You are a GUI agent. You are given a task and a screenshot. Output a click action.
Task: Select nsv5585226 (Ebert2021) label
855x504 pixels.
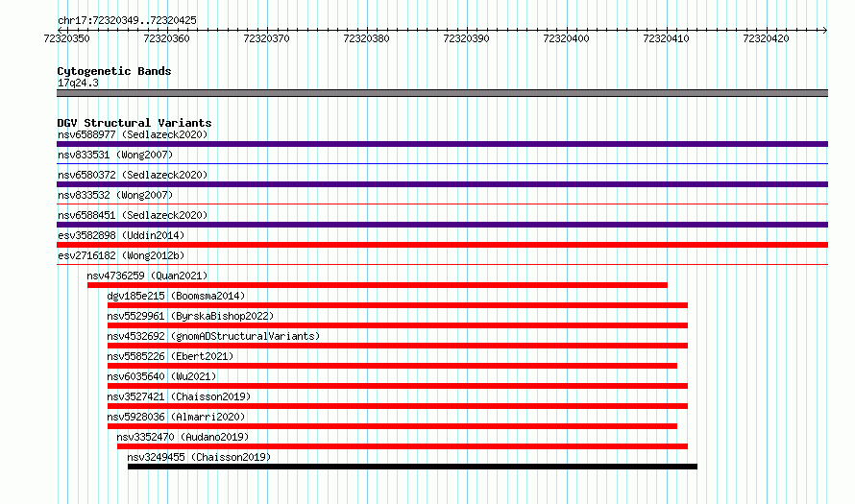170,356
